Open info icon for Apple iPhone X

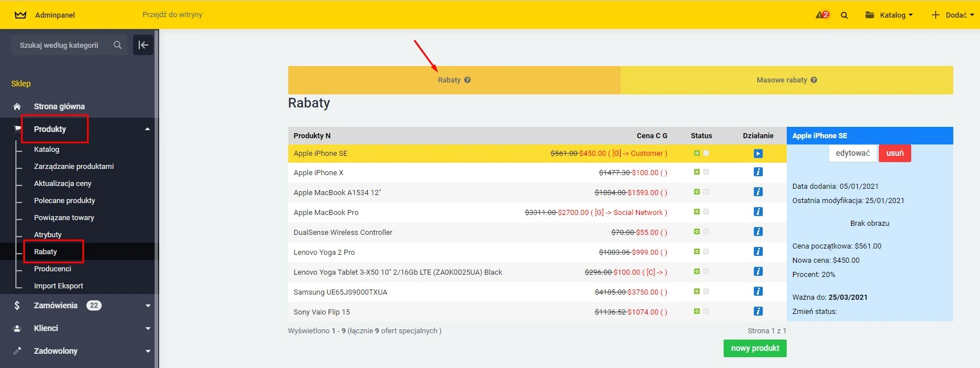(x=758, y=172)
